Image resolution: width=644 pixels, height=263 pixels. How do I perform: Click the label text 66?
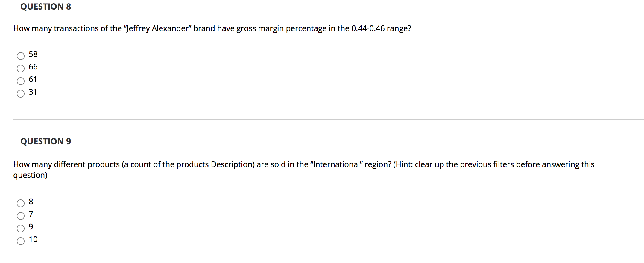pyautogui.click(x=33, y=67)
